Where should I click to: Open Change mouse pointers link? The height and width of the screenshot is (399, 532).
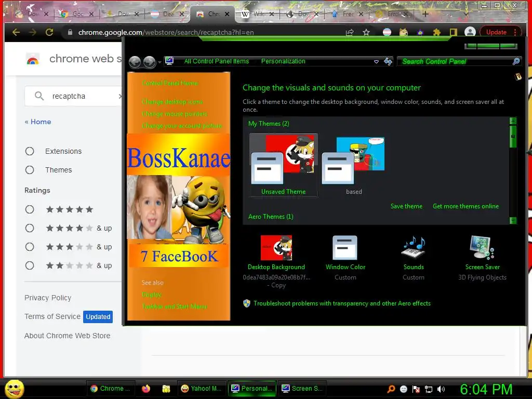175,114
